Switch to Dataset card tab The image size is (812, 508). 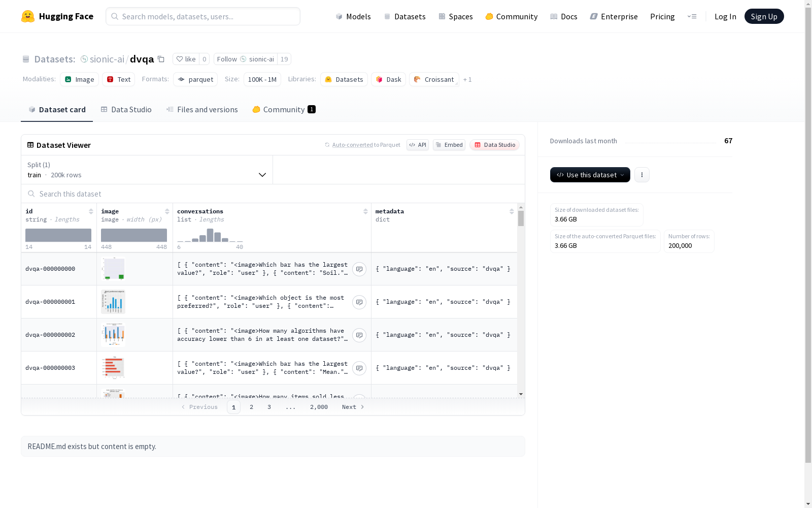pos(57,109)
